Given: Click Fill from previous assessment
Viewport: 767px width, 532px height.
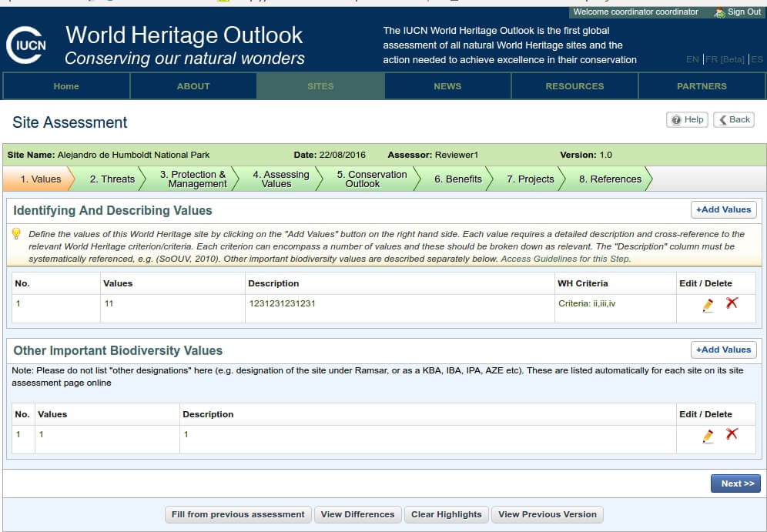Looking at the screenshot, I should (238, 514).
